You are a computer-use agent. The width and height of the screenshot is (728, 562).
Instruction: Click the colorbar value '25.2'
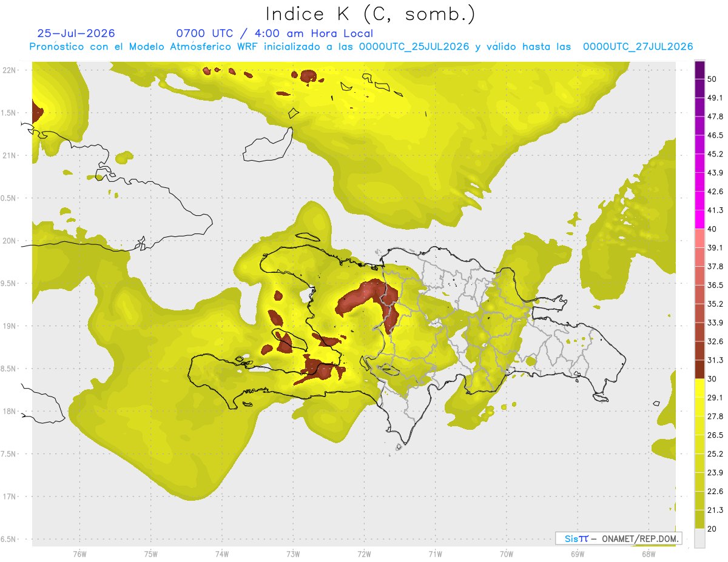click(x=715, y=453)
